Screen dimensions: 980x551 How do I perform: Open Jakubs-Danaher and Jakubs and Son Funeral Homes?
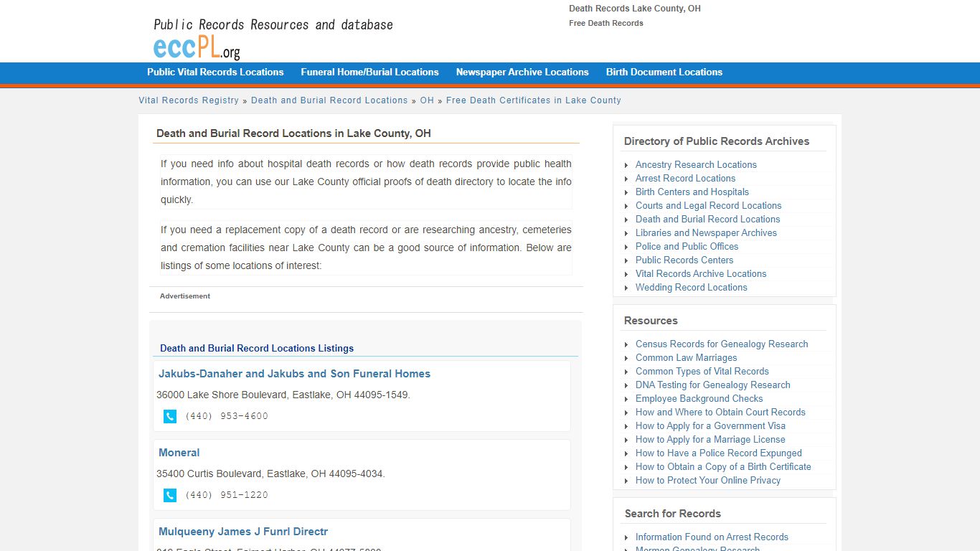294,374
